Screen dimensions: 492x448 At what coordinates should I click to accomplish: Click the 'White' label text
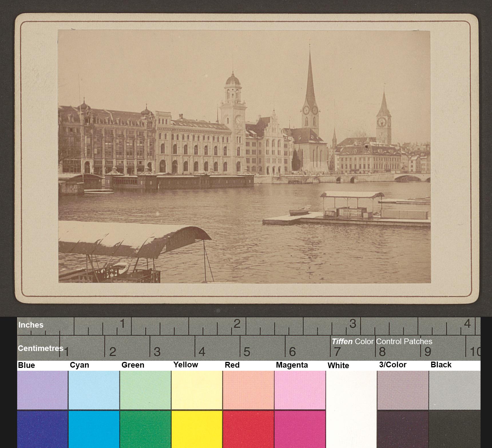[338, 366]
